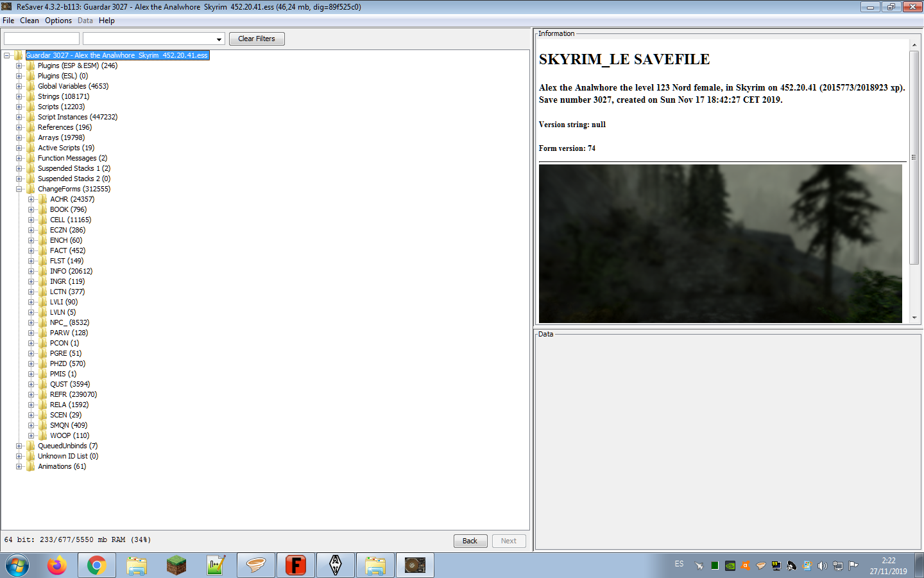Image resolution: width=924 pixels, height=578 pixels.
Task: Click the RELA folder icon
Action: (x=43, y=405)
